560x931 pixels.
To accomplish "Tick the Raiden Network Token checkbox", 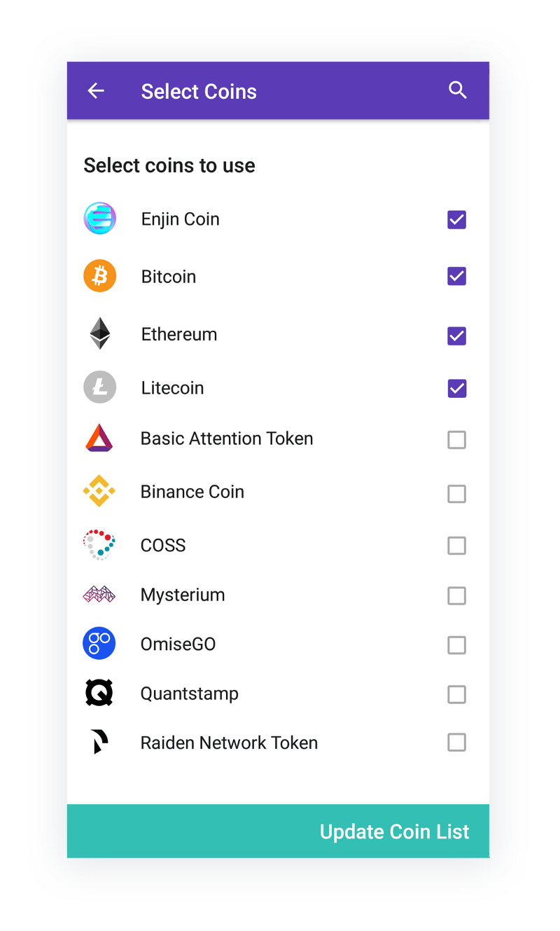I will pos(456,743).
